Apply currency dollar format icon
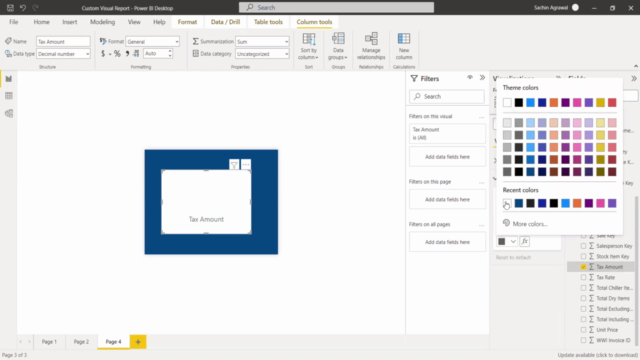 coord(103,53)
